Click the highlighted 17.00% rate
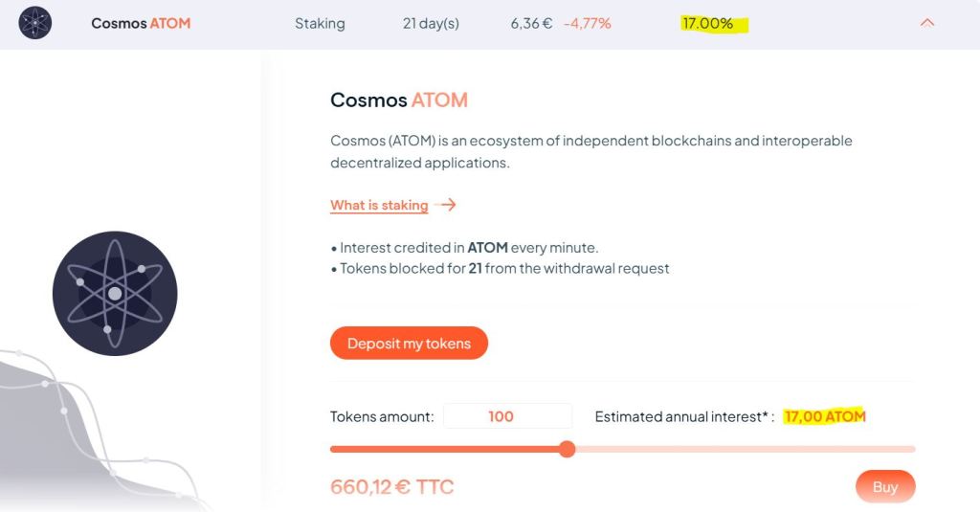The height and width of the screenshot is (512, 980). click(708, 23)
